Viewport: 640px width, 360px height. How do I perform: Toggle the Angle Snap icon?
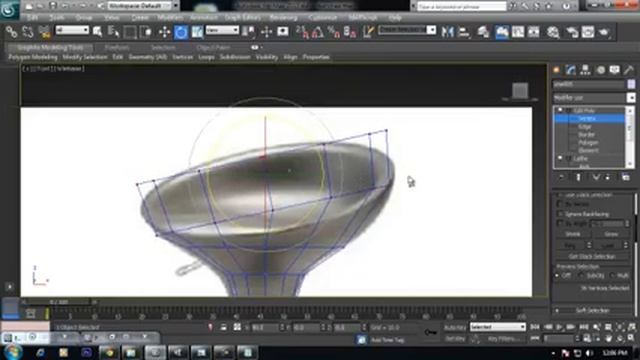click(x=318, y=32)
